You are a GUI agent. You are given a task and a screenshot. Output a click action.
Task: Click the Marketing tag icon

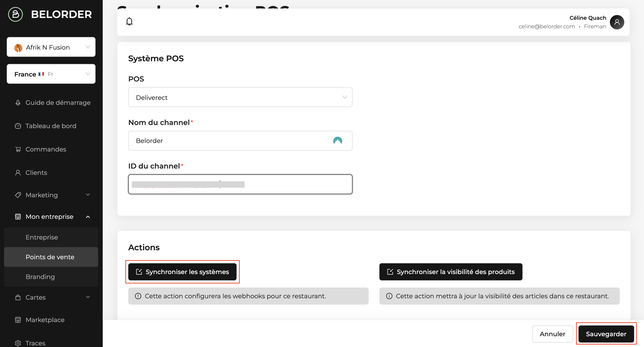[x=18, y=195]
